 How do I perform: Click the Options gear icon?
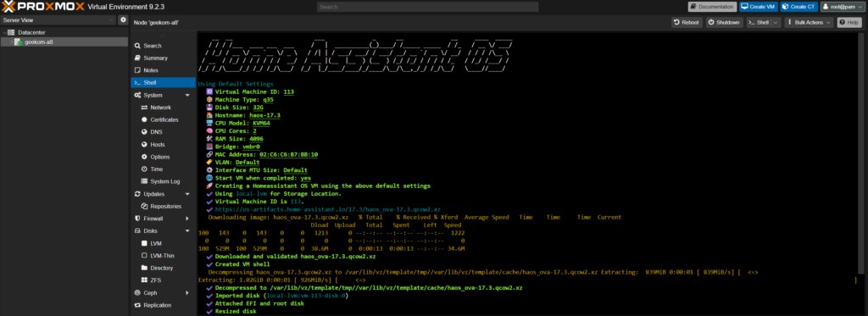[x=144, y=157]
